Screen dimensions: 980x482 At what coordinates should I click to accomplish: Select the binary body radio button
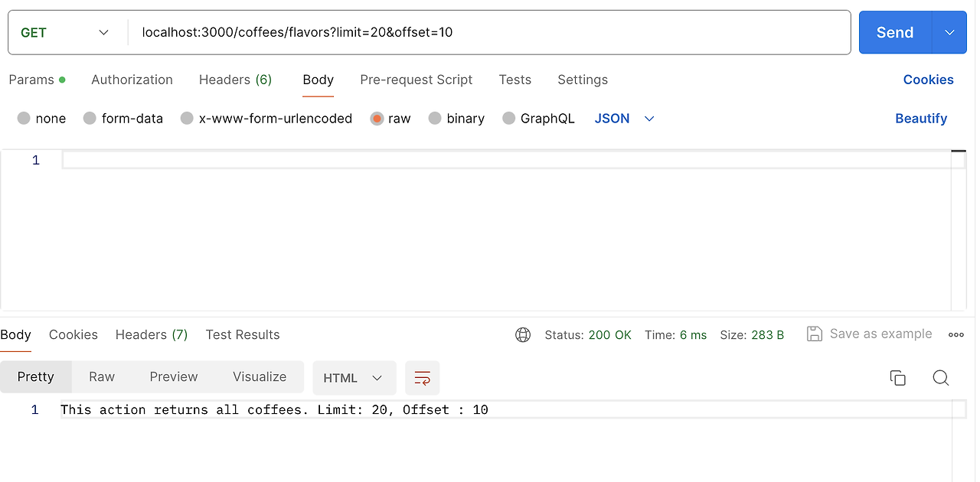435,119
